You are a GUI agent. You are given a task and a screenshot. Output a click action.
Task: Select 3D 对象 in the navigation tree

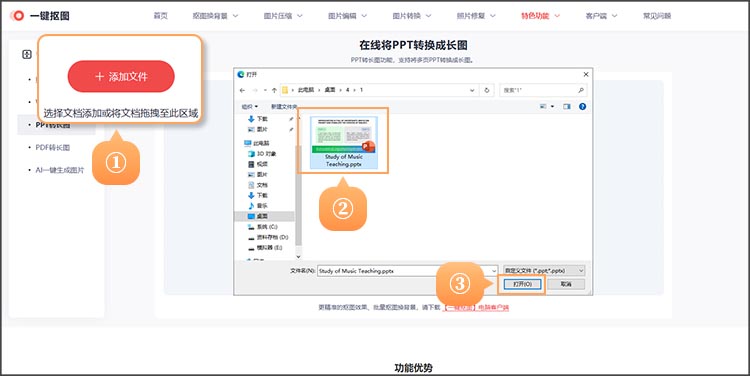[262, 154]
